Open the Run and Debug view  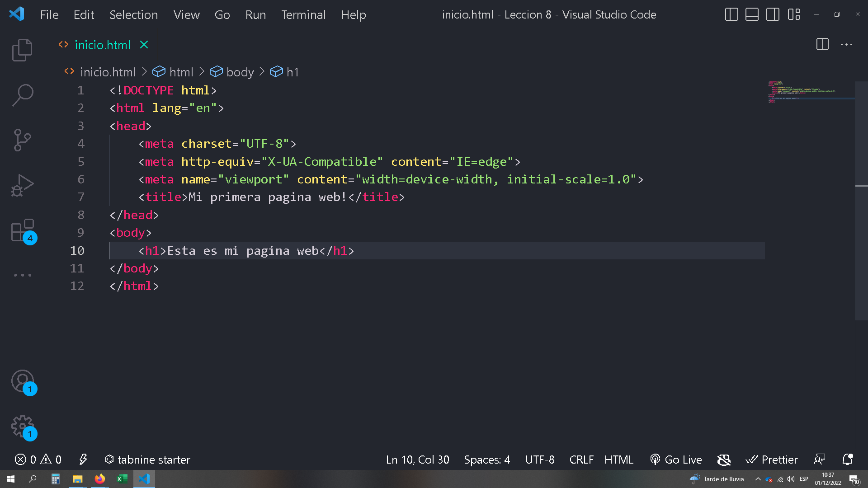point(22,185)
